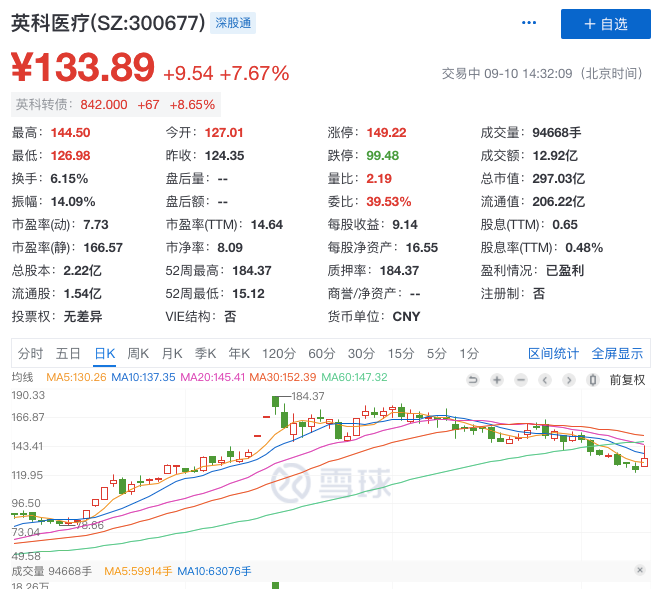Switch to the 30分 chart tab
Image resolution: width=666 pixels, height=589 pixels.
[x=361, y=353]
